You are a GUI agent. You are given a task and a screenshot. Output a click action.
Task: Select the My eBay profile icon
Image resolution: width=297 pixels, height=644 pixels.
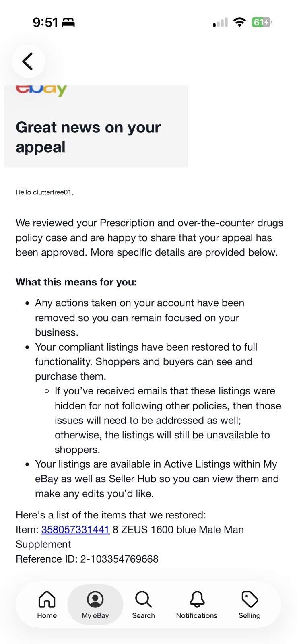point(95,599)
